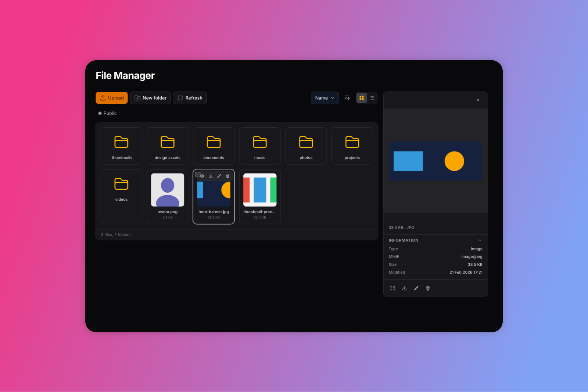
Task: Open the projects folder
Action: click(352, 146)
